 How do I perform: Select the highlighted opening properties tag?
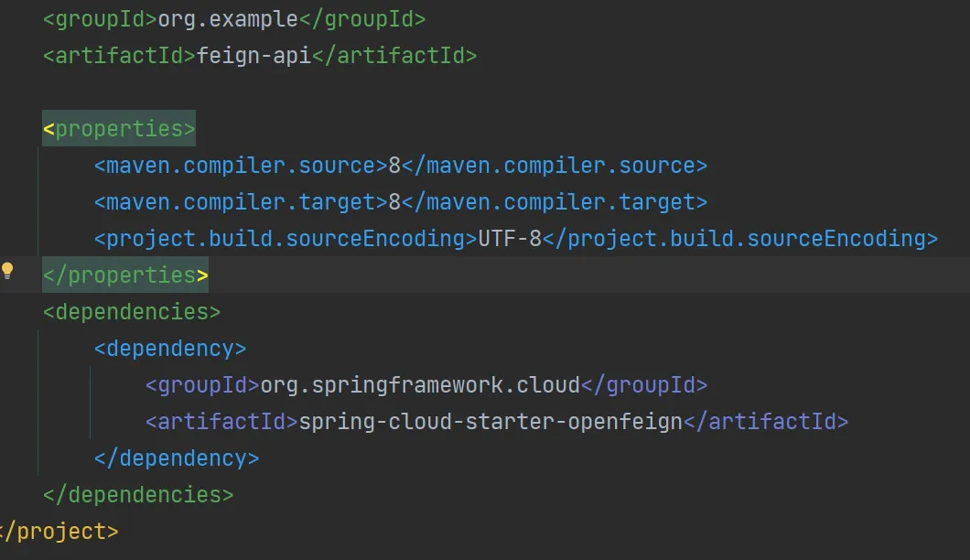(x=119, y=128)
